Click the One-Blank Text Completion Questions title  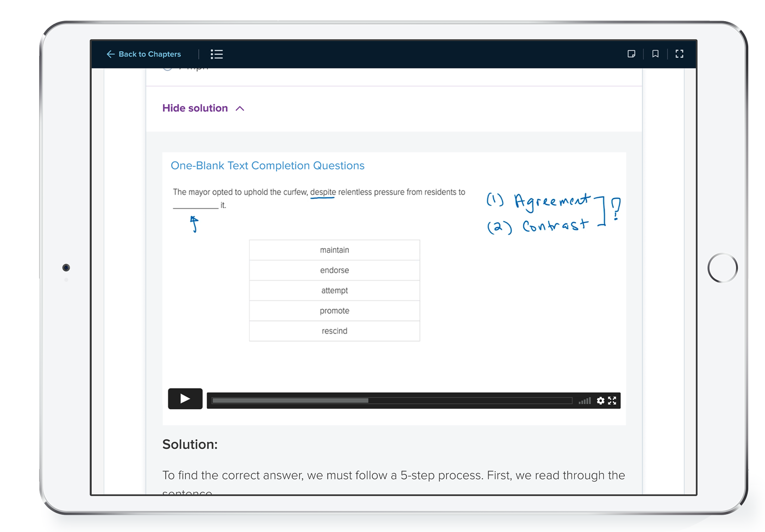point(267,166)
